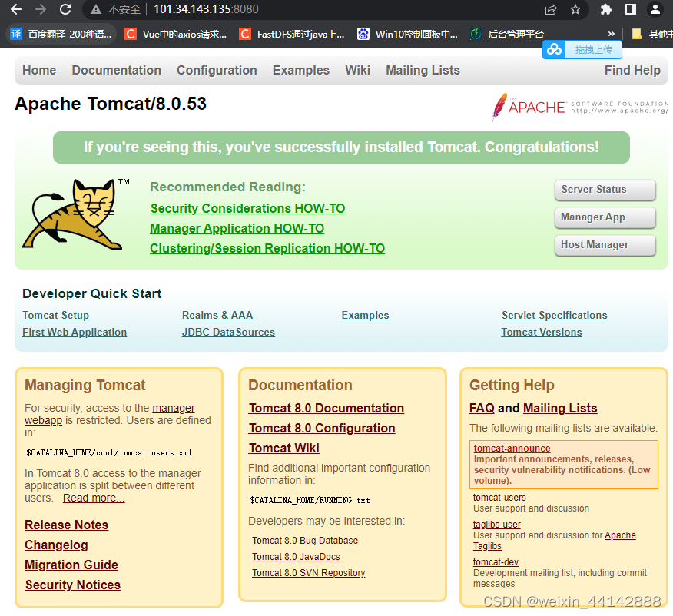Image resolution: width=673 pixels, height=616 pixels.
Task: Open the Migration Guide link
Action: 71,565
